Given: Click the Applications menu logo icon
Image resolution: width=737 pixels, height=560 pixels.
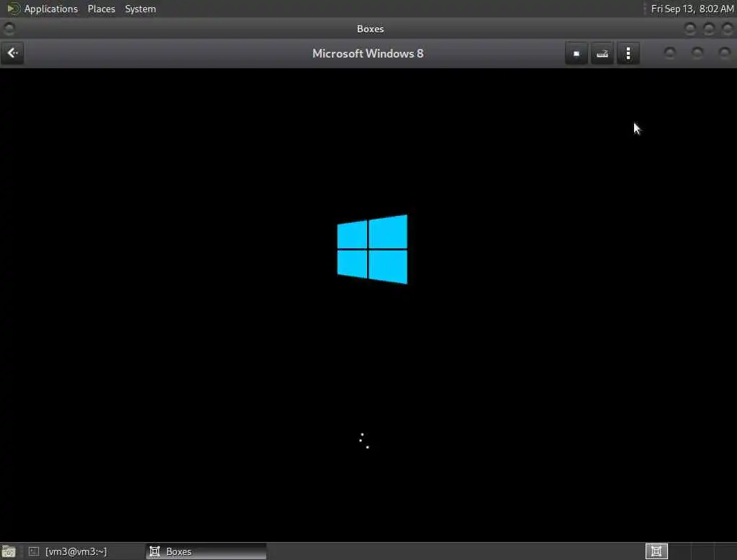Looking at the screenshot, I should pyautogui.click(x=13, y=9).
